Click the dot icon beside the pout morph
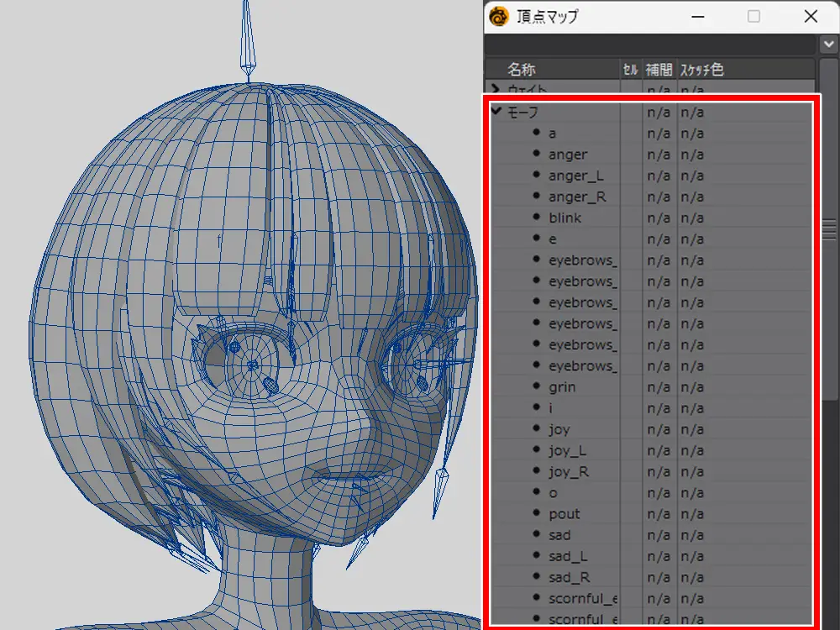The width and height of the screenshot is (840, 630). 536,513
